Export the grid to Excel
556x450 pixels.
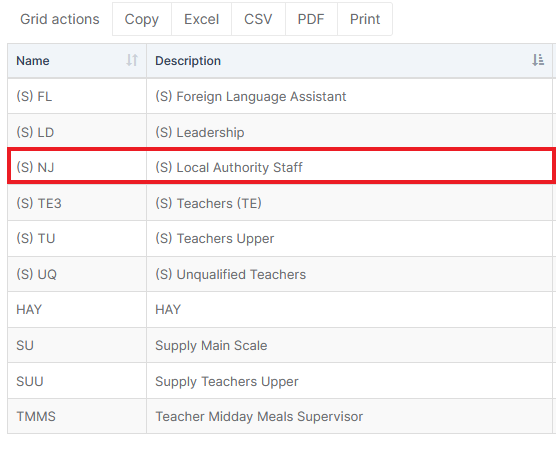[201, 19]
